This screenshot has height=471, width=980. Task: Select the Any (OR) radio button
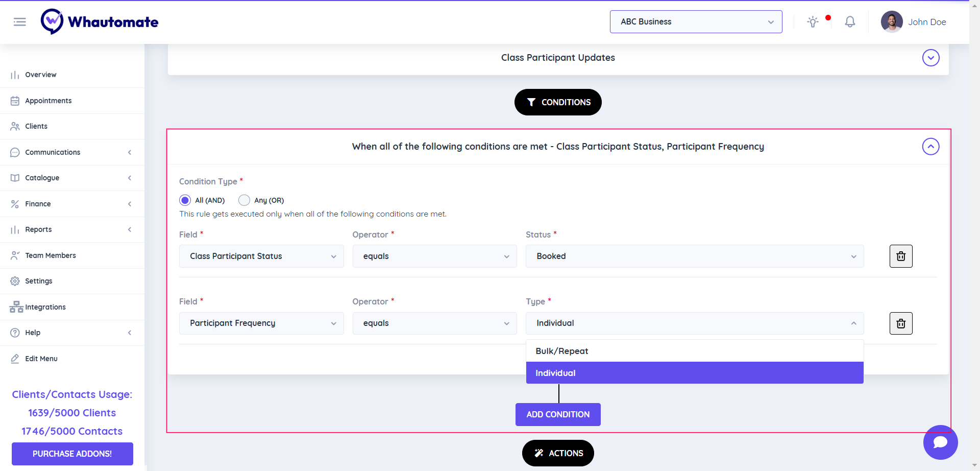244,200
